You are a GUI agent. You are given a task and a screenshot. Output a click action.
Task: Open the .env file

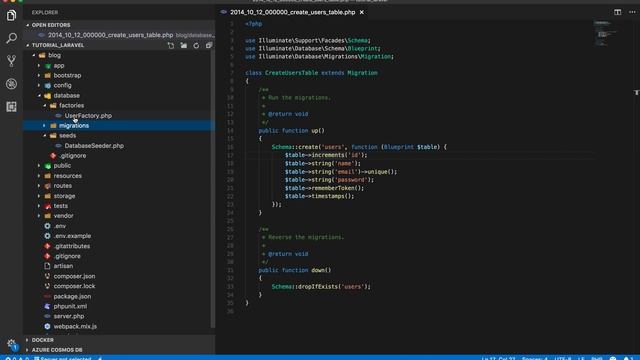[60, 226]
